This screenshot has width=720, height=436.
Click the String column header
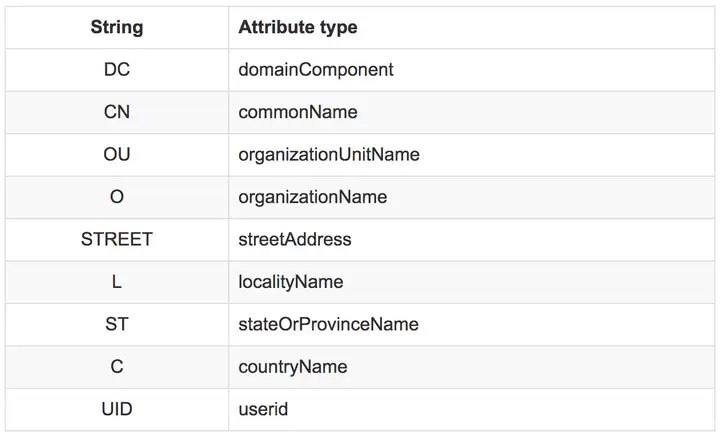tap(117, 28)
